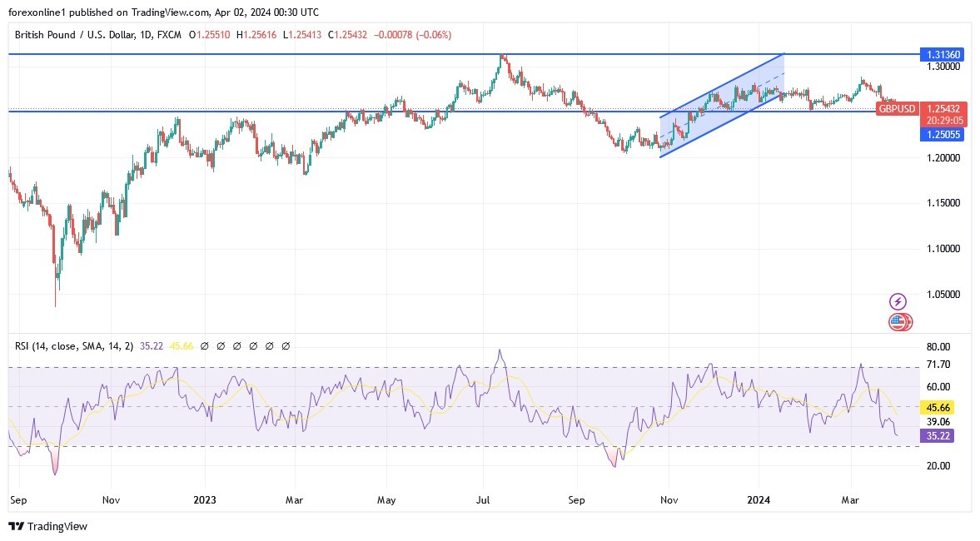Toggle the second hidden value circle in RSI legend

click(x=221, y=345)
